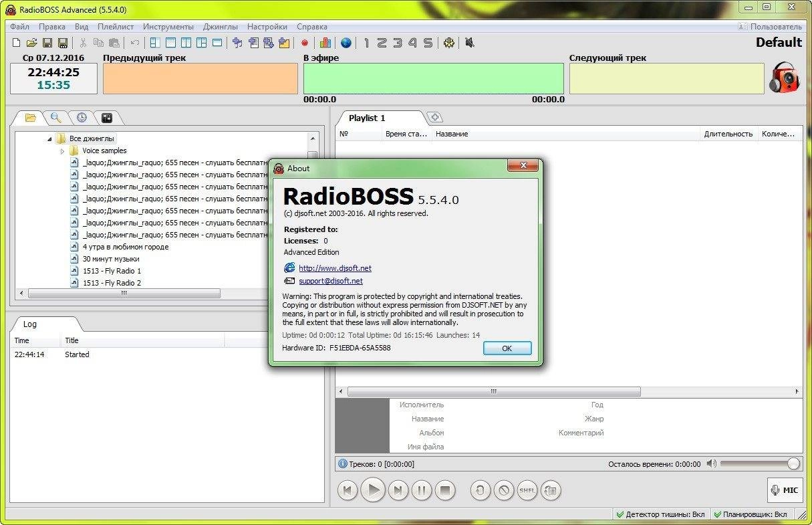Switch to preset number 2
Image resolution: width=812 pixels, height=525 pixels.
pyautogui.click(x=382, y=43)
